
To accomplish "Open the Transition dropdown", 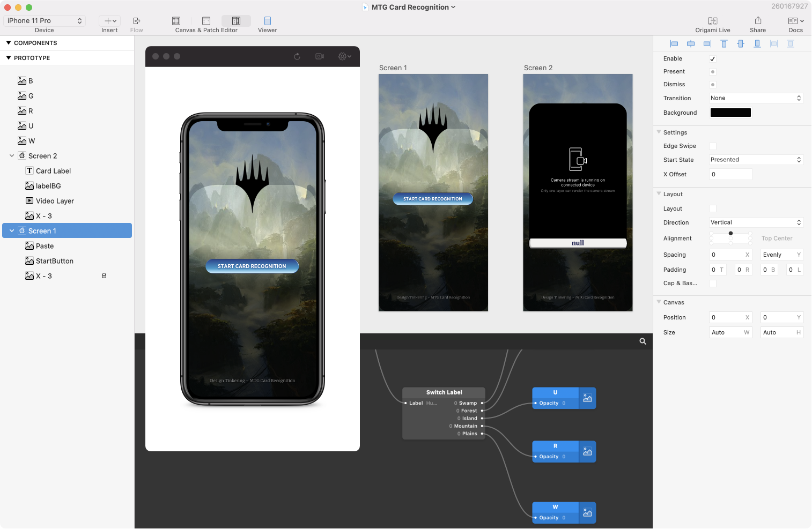I will pos(756,98).
